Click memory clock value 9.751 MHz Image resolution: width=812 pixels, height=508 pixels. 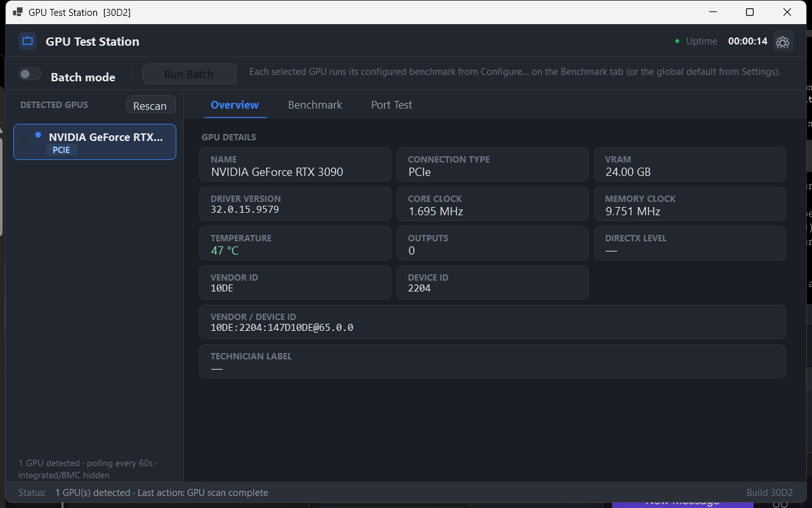click(632, 211)
